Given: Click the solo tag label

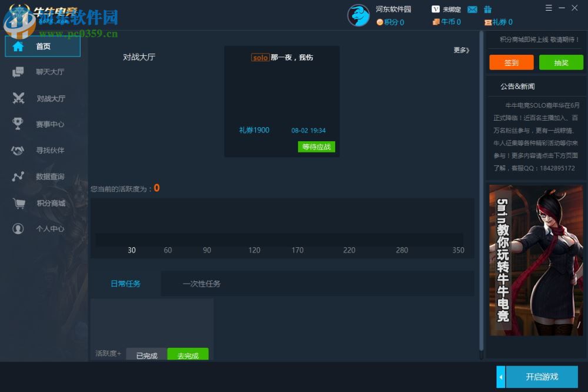Looking at the screenshot, I should click(260, 58).
